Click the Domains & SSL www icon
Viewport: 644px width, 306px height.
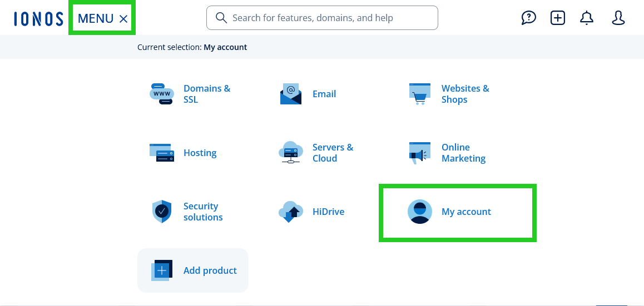pos(161,94)
